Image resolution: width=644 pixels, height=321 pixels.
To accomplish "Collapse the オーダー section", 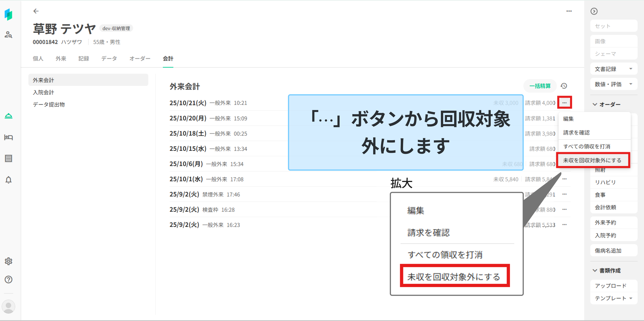I will (595, 104).
